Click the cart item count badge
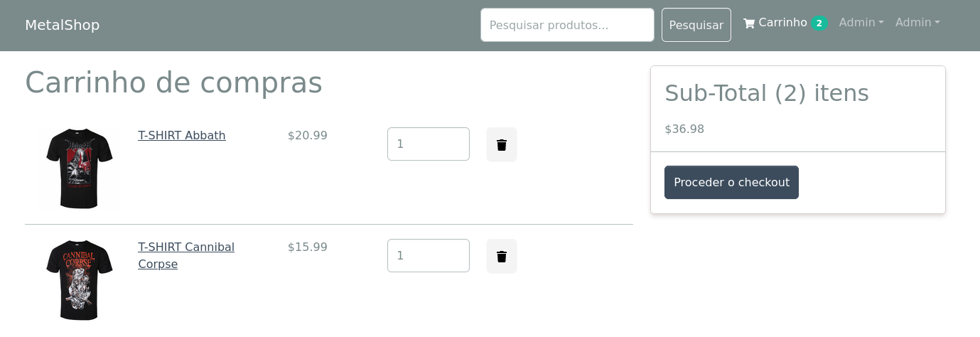The width and height of the screenshot is (980, 337). pos(819,23)
